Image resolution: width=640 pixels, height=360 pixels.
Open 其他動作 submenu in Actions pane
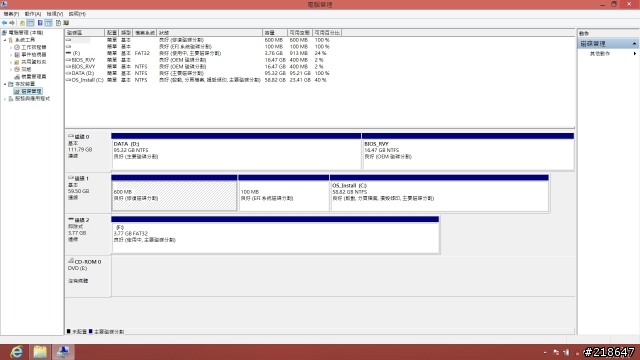point(607,53)
